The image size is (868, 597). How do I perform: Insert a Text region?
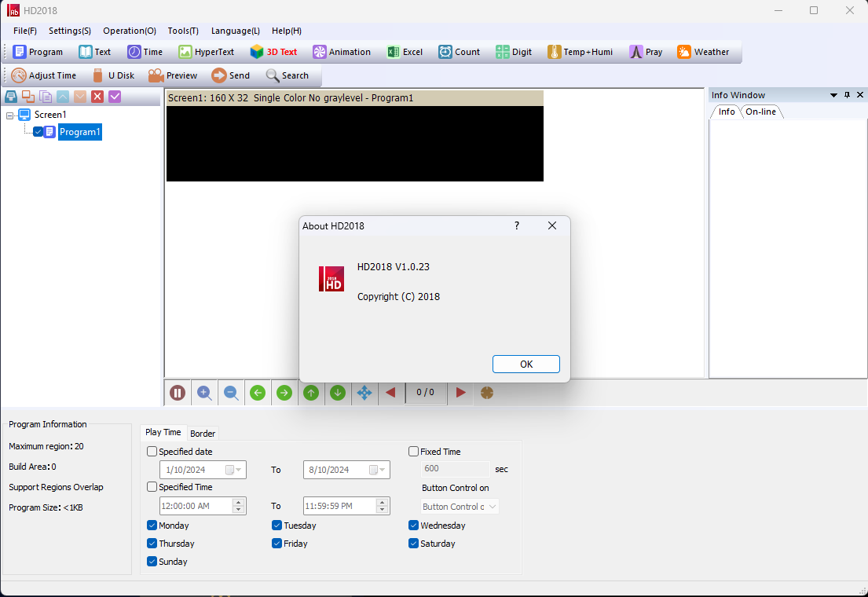95,52
